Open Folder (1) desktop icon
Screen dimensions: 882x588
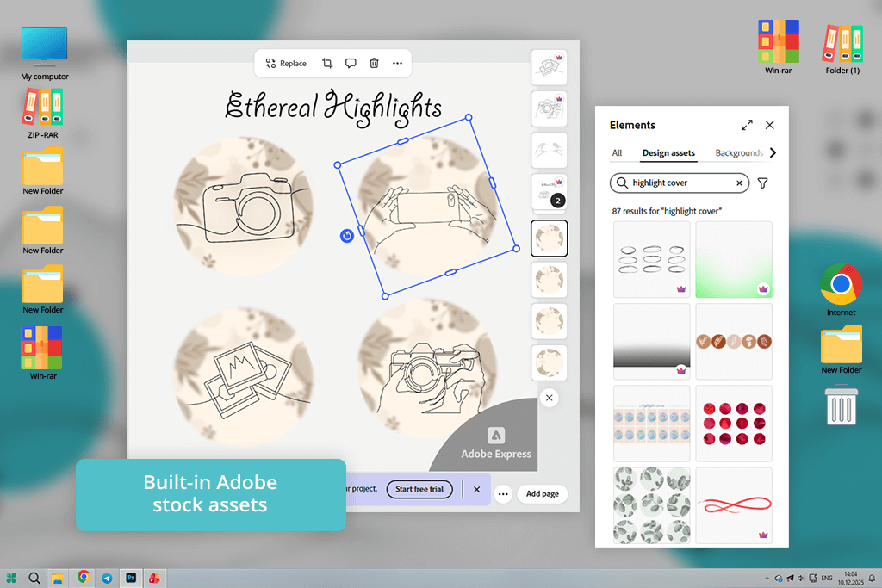tap(842, 49)
